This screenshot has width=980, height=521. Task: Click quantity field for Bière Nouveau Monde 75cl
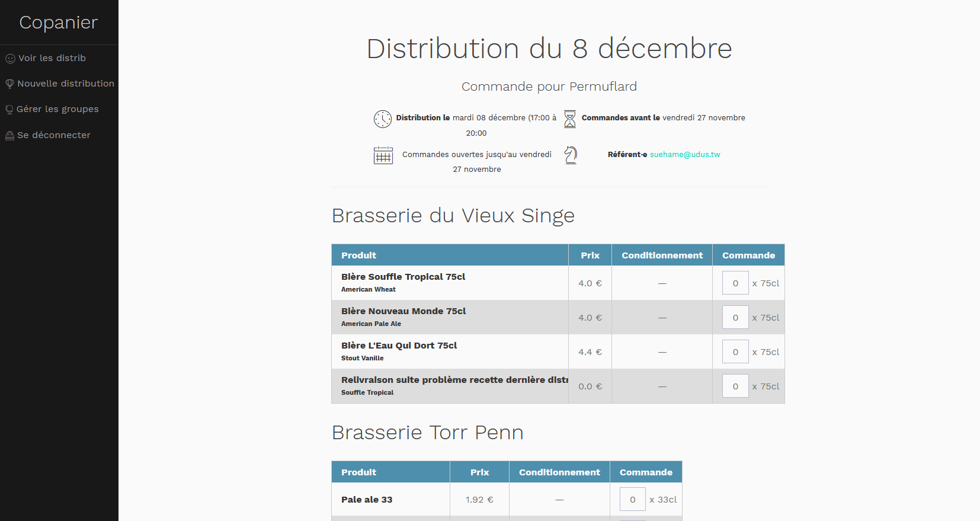[x=735, y=317]
